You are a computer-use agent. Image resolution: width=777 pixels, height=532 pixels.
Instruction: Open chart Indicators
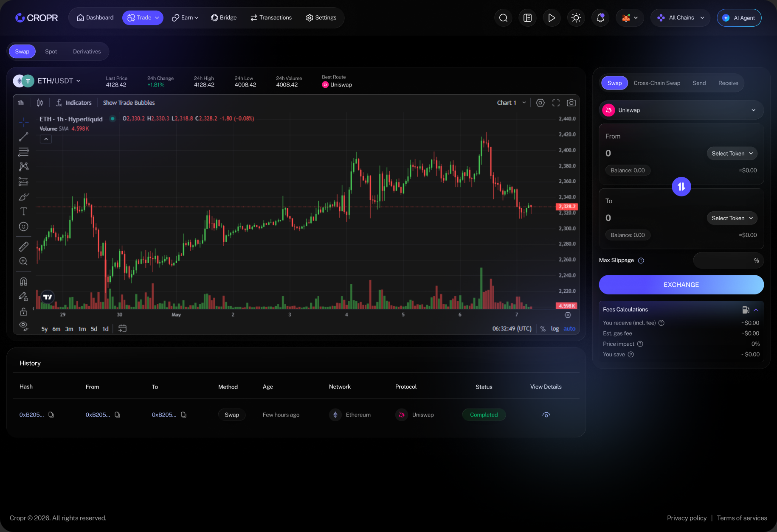click(x=74, y=103)
